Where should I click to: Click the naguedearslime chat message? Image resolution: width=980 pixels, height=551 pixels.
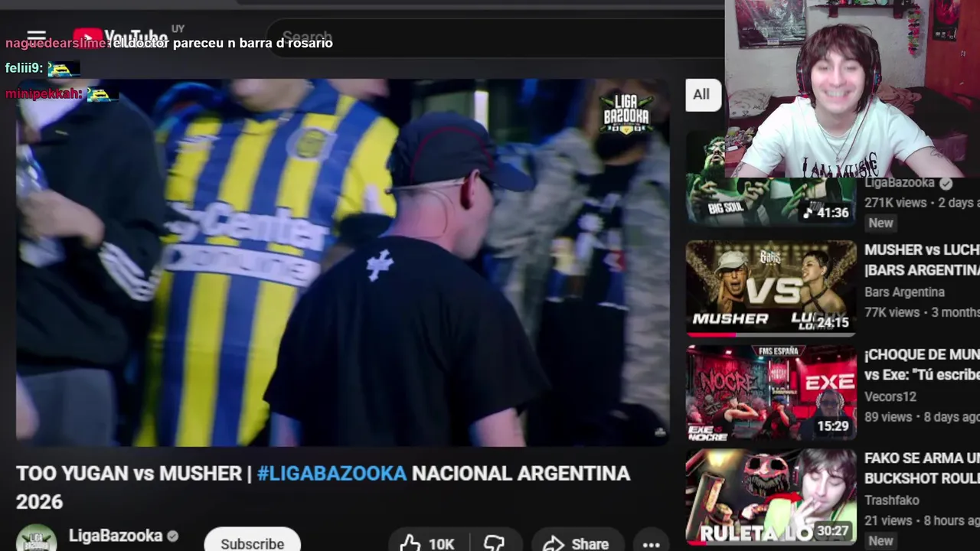[169, 43]
